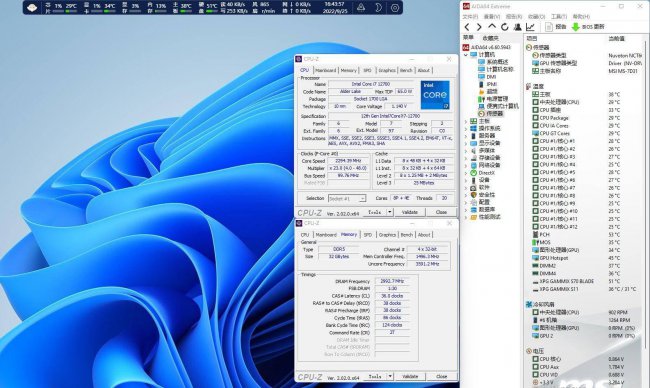Viewport: 650px width, 388px height.
Task: Open the 文件(F) menu in AIDA64
Action: coord(470,17)
